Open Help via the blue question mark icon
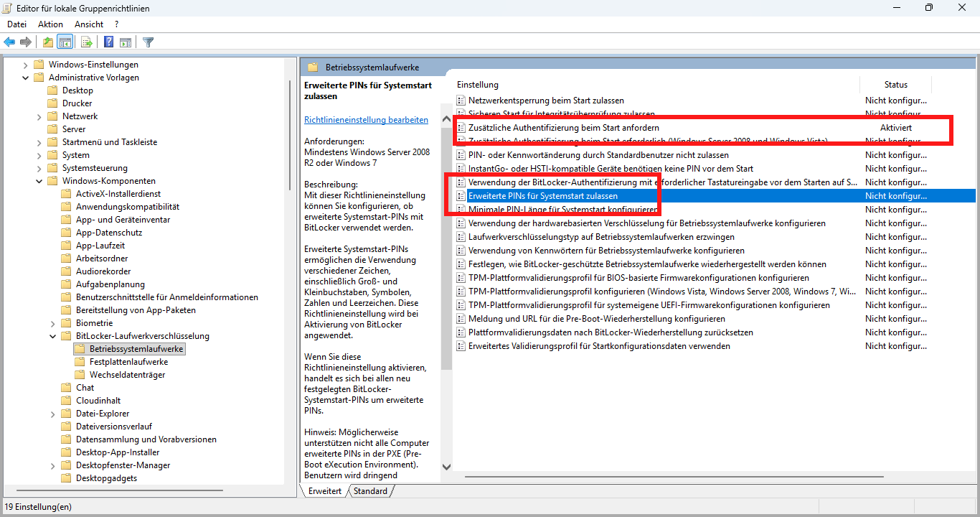The width and height of the screenshot is (980, 517). [x=108, y=42]
